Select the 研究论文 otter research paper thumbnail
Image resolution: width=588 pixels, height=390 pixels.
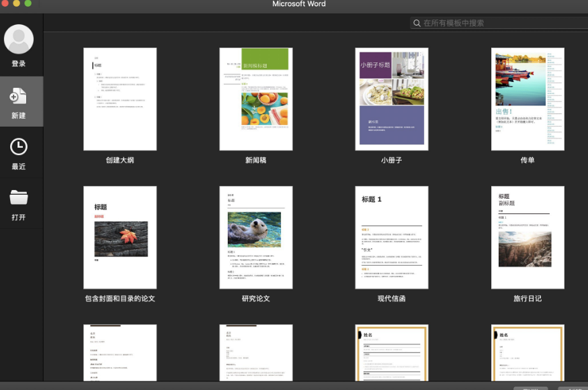point(256,238)
